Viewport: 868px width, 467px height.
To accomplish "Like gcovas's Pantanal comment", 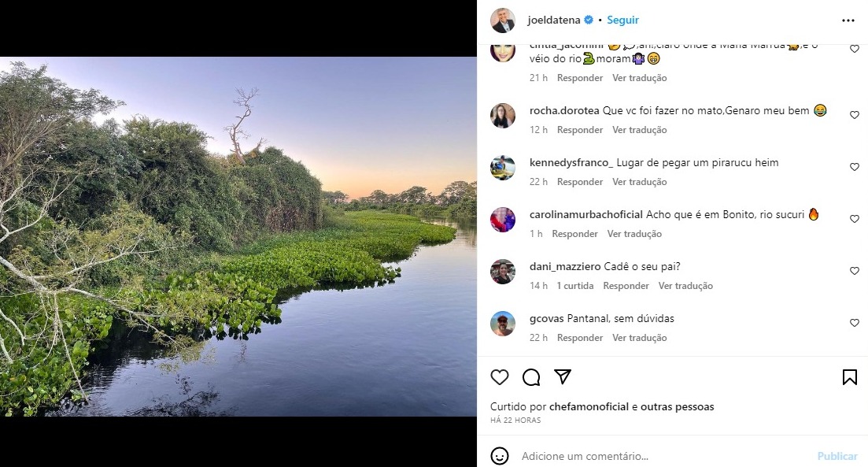I will [x=855, y=323].
